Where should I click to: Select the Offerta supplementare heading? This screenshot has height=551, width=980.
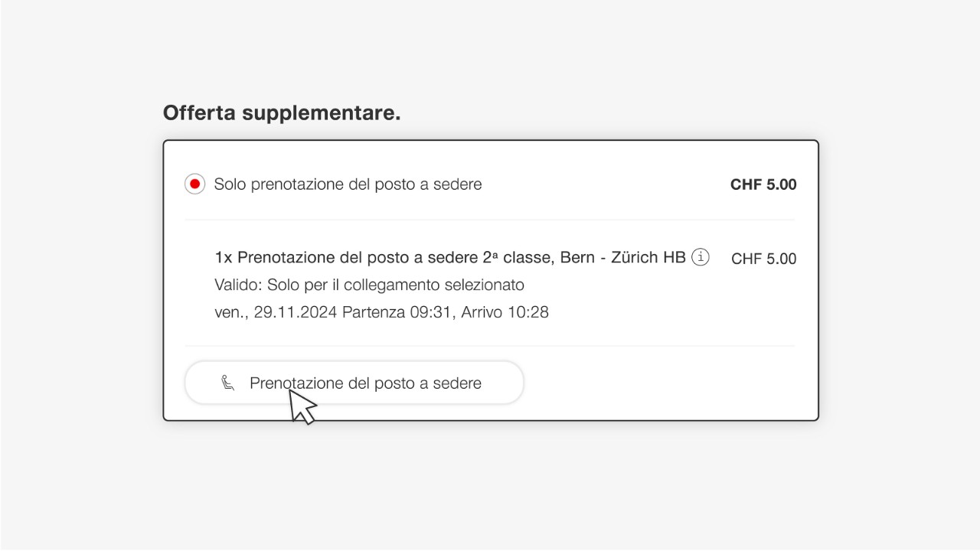[281, 112]
